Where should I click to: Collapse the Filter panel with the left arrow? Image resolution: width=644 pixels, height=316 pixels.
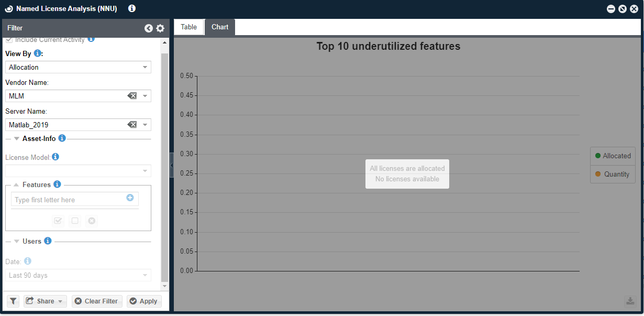[x=149, y=28]
